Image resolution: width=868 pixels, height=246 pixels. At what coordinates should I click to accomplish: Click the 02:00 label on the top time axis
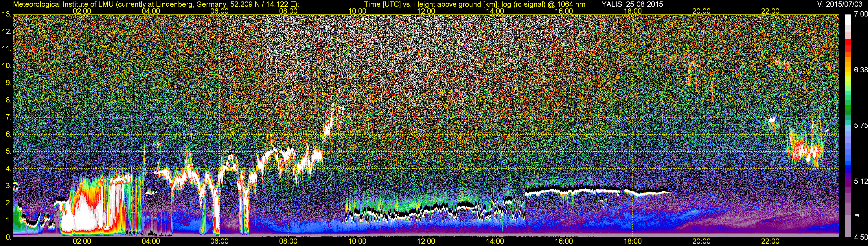[82, 11]
